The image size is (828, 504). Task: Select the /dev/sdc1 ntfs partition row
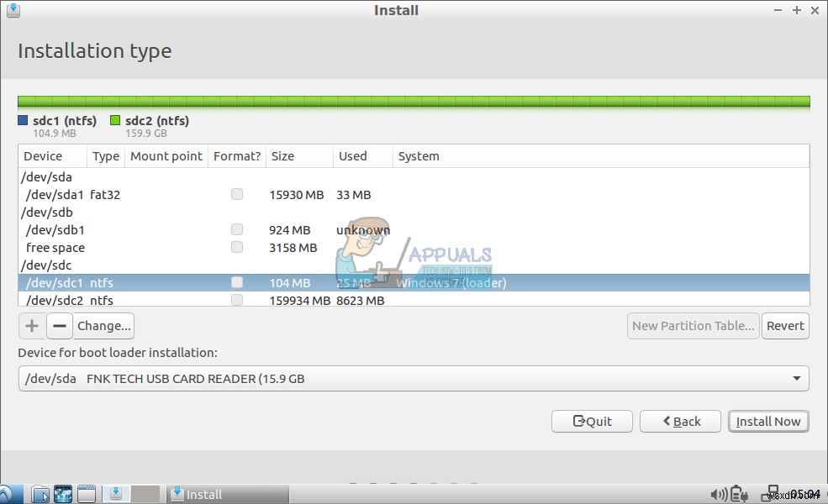[414, 282]
